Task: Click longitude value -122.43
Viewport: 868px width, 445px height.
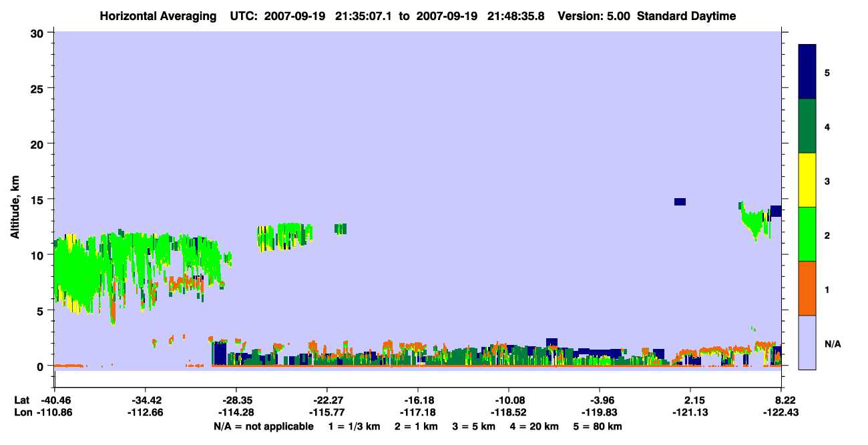Action: [x=781, y=412]
